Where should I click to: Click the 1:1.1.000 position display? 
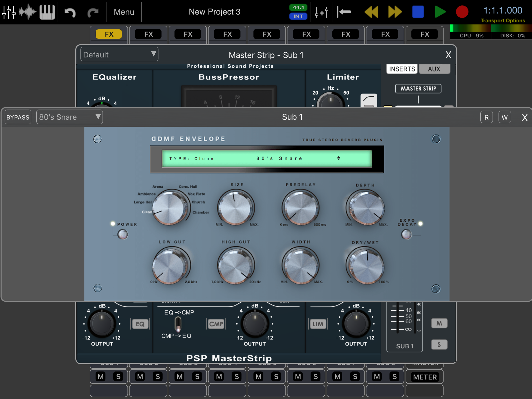(503, 10)
